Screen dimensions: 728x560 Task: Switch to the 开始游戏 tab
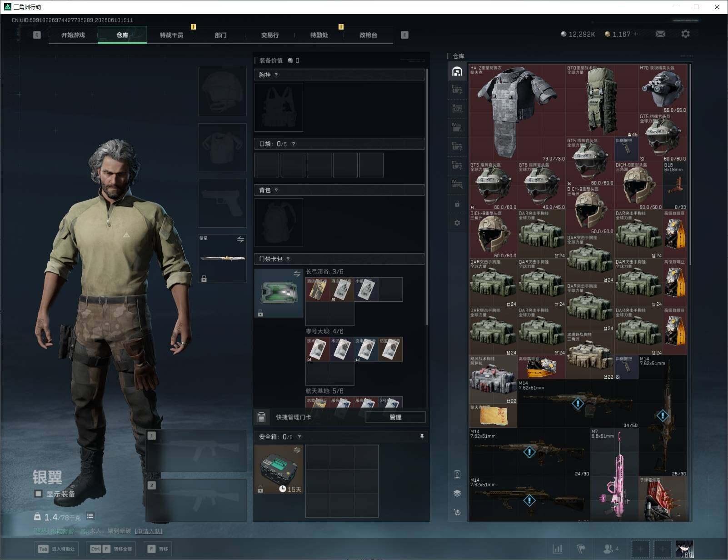point(73,35)
